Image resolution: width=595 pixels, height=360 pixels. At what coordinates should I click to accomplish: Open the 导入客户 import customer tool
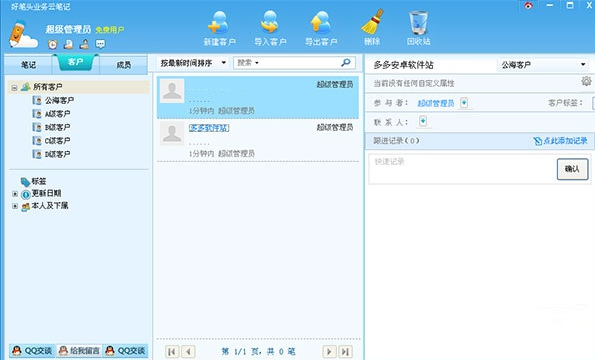[x=270, y=23]
